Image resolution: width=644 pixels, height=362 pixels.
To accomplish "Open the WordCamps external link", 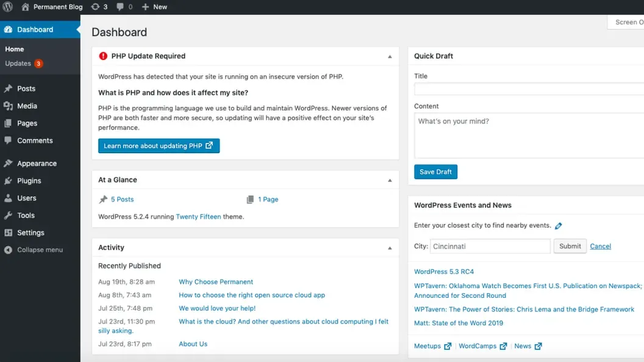I will point(482,346).
